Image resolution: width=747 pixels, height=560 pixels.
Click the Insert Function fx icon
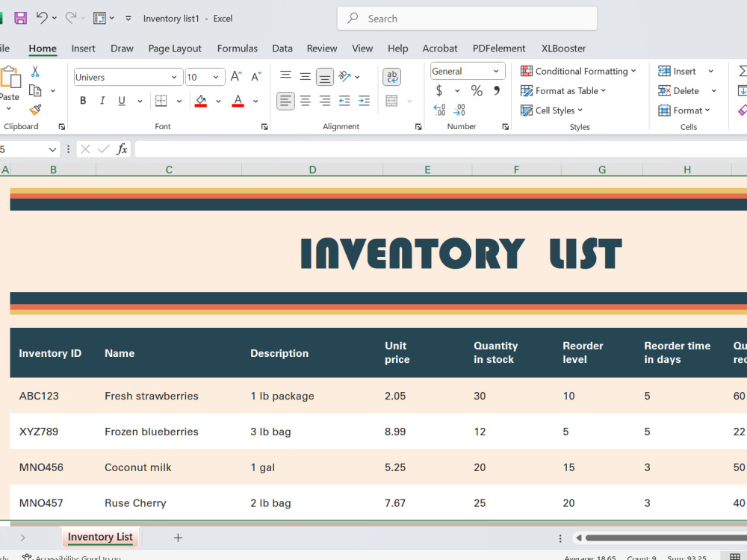122,149
